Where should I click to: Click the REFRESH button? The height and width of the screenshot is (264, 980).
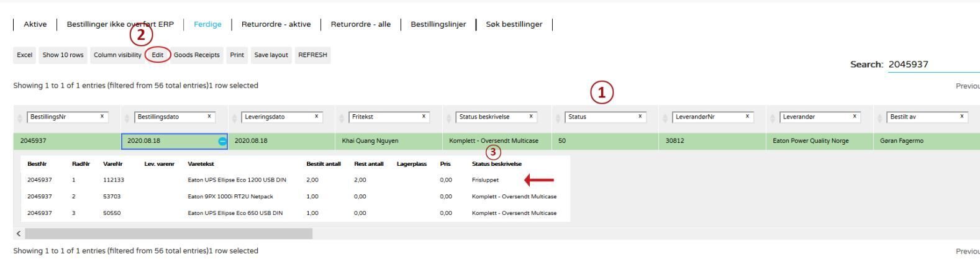312,55
